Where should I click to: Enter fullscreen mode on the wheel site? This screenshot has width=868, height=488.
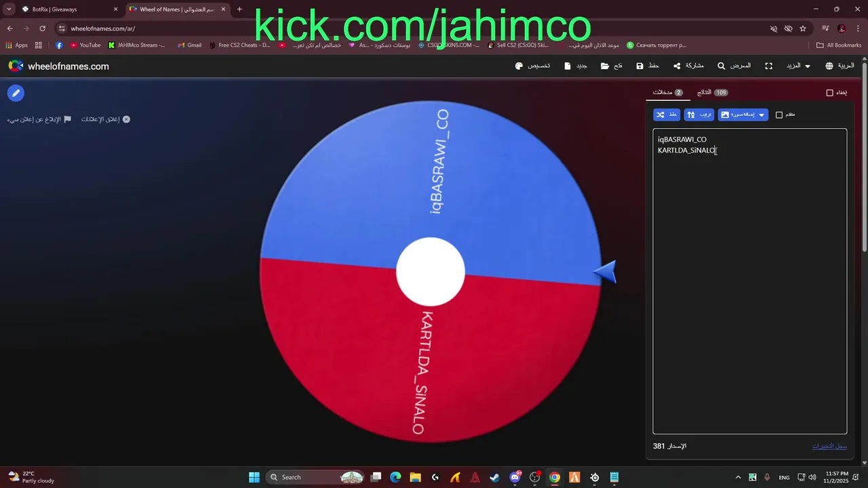point(768,66)
